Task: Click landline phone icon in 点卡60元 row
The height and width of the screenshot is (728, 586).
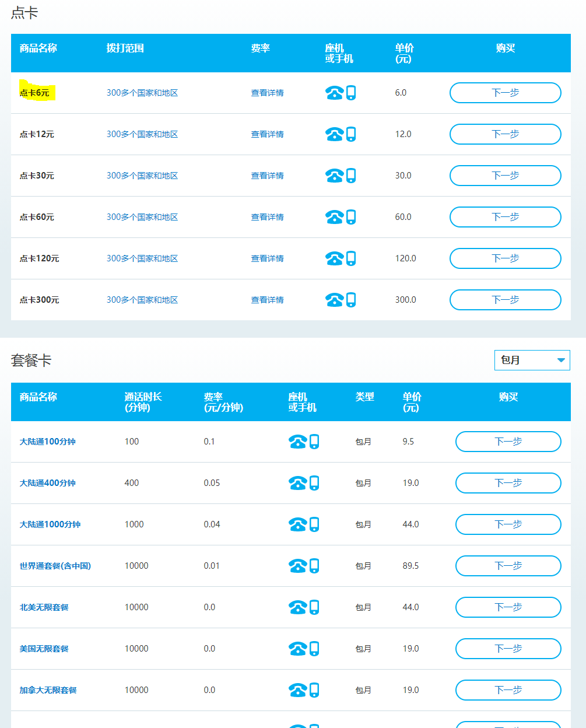Action: pos(334,218)
